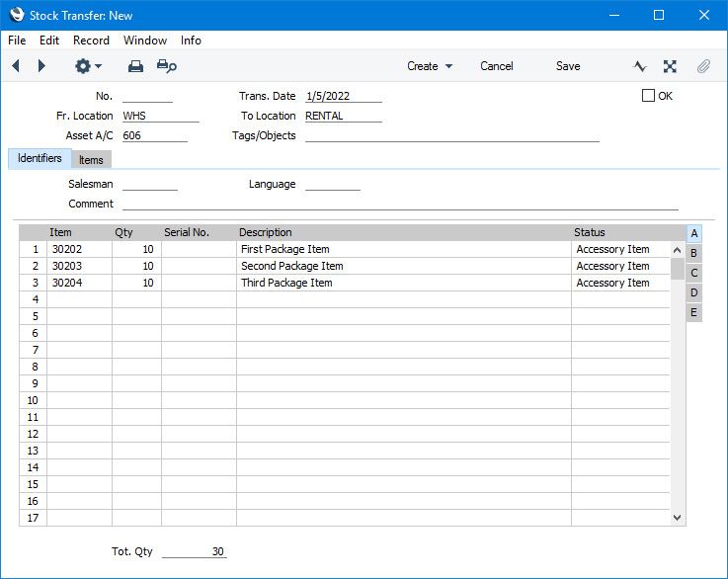Close the Stock Transfer window
The image size is (728, 579).
704,16
